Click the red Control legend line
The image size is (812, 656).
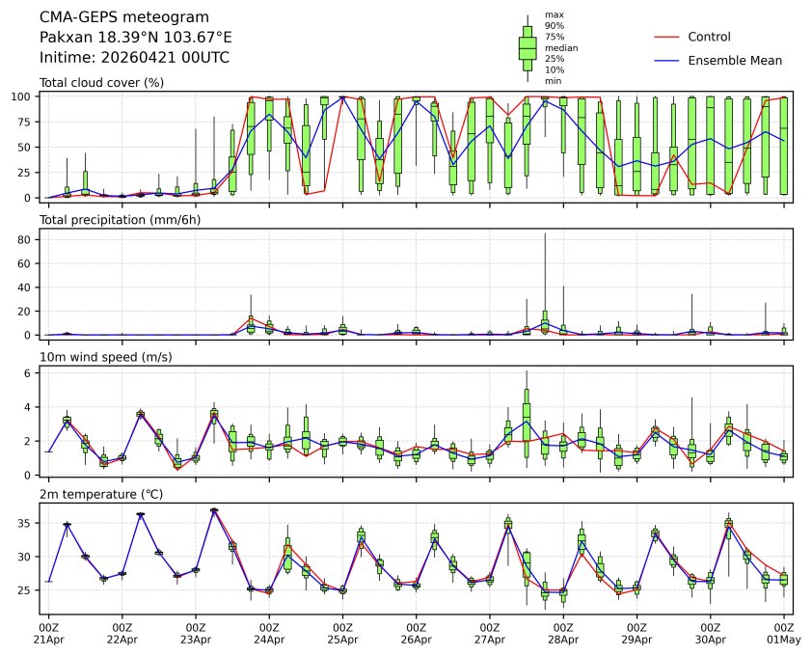(x=667, y=37)
